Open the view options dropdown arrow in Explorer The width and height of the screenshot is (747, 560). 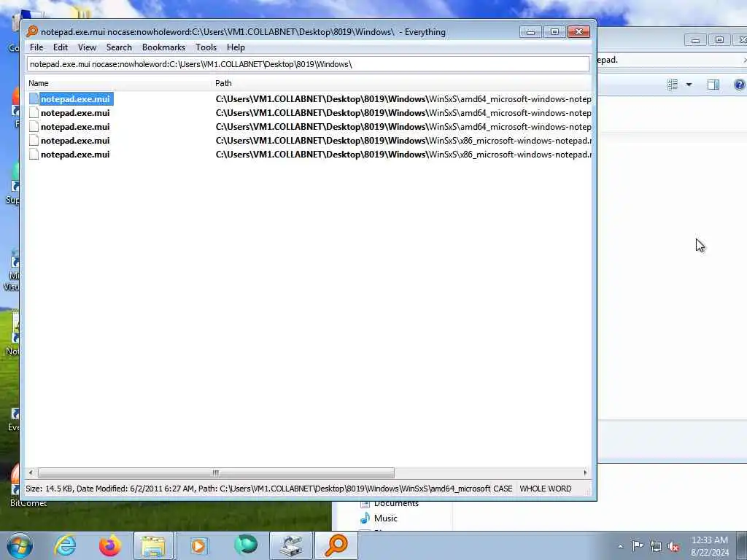pyautogui.click(x=689, y=85)
